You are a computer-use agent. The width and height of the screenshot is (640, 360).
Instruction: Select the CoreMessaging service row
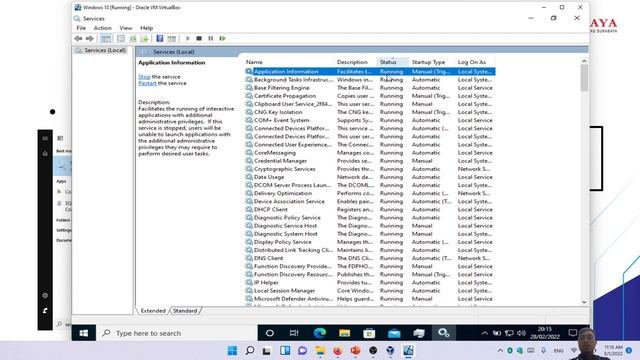pyautogui.click(x=370, y=153)
